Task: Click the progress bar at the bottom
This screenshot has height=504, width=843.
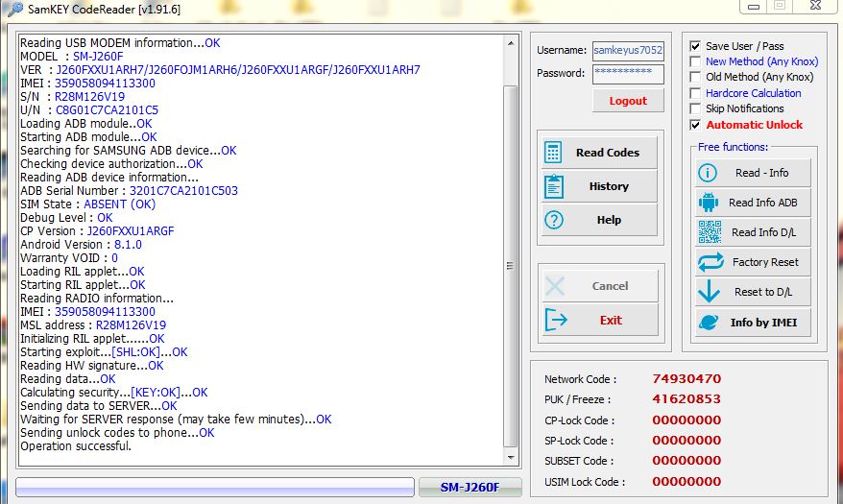Action: pos(215,487)
